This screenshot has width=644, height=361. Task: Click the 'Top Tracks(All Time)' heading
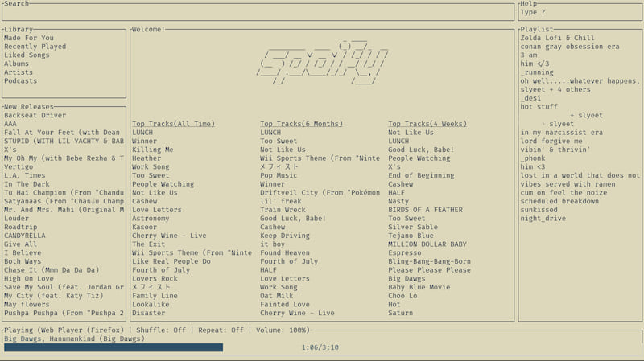(x=173, y=124)
